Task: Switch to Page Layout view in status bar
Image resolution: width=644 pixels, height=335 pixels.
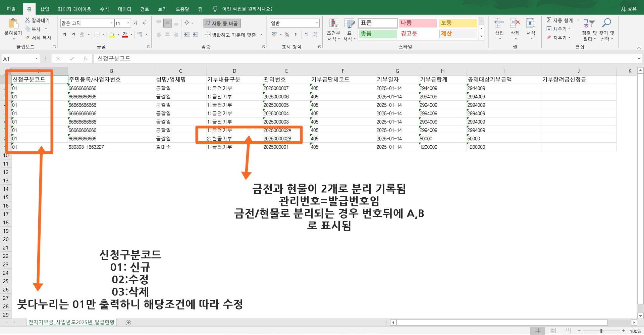Action: click(x=553, y=331)
